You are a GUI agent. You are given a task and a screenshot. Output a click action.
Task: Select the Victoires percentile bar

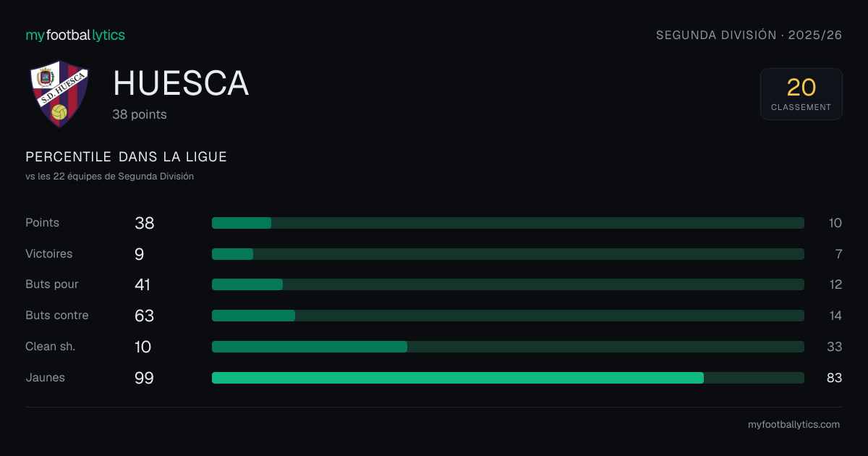(x=508, y=254)
